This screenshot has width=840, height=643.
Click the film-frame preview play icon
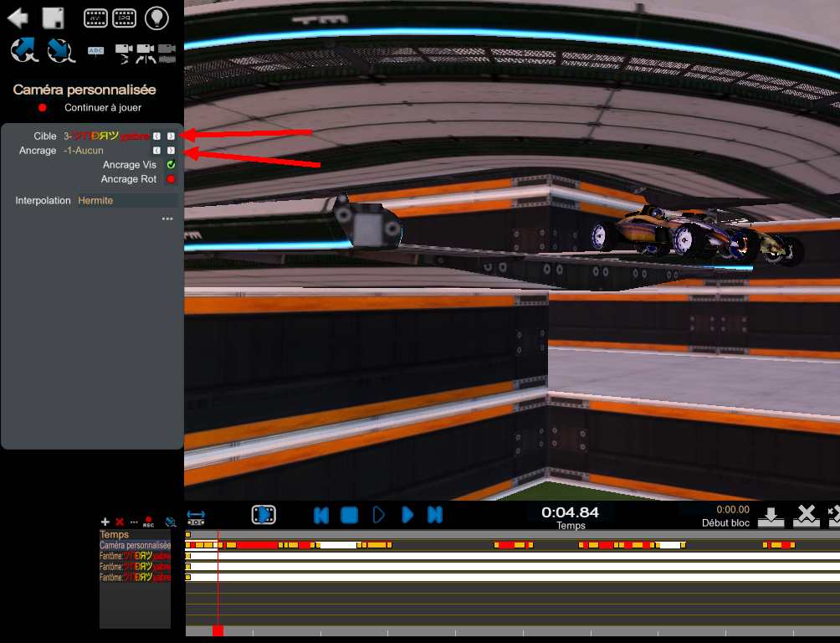[x=264, y=515]
